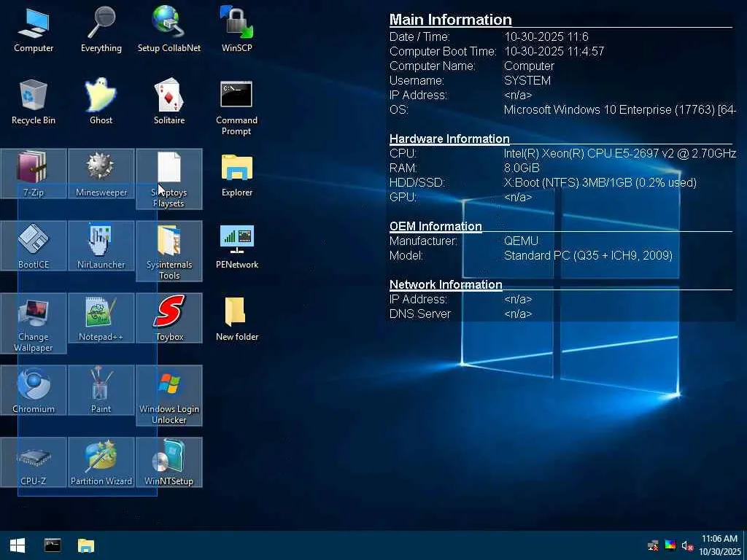Click the taskbar Command Prompt button
The image size is (747, 560).
[x=53, y=545]
